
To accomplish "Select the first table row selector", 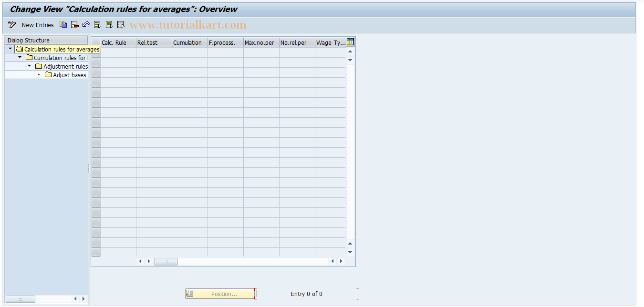I will 96,52.
